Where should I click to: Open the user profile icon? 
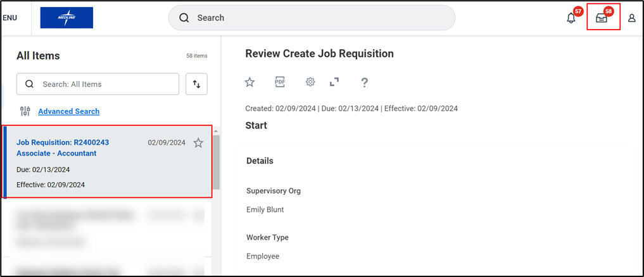click(631, 18)
